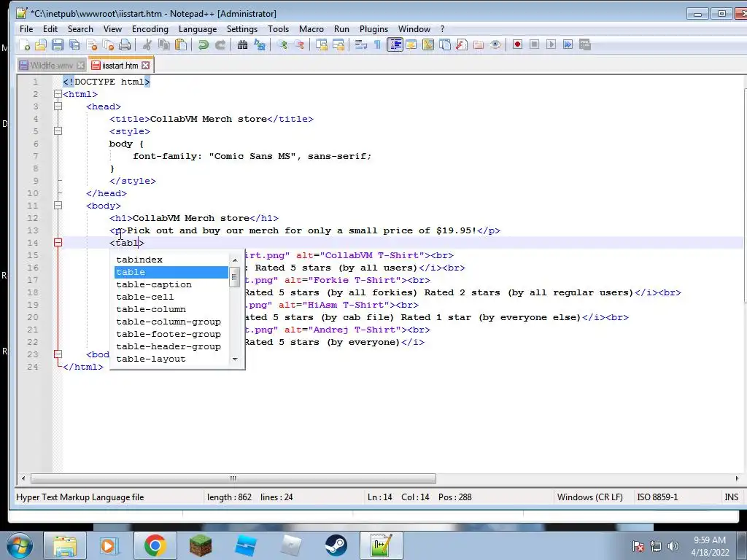Click horizontal scrollbar right arrow
747x560 pixels.
click(737, 478)
